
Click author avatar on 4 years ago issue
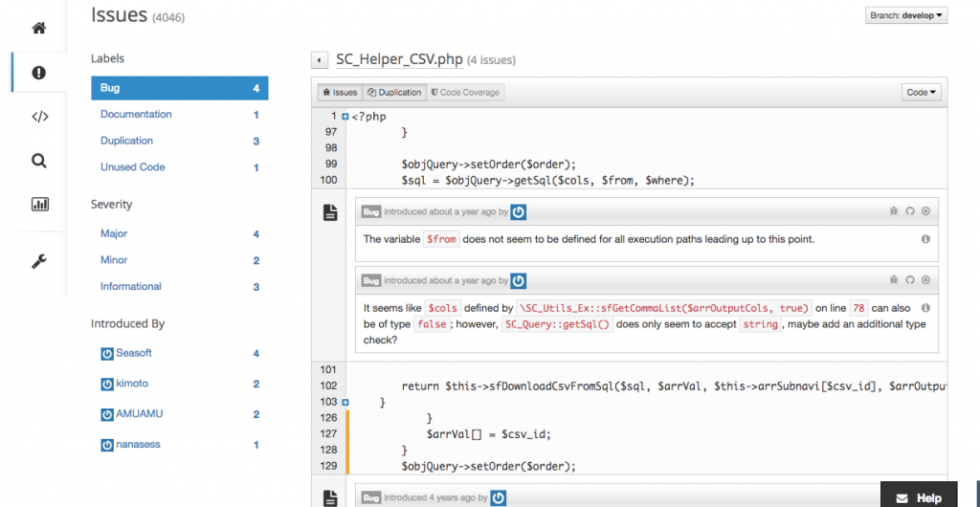tap(498, 497)
